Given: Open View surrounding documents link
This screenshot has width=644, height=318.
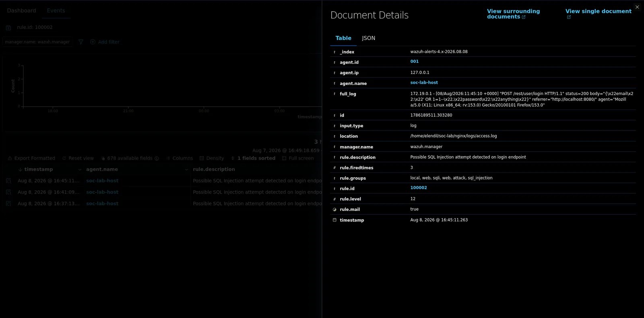Looking at the screenshot, I should (x=513, y=14).
